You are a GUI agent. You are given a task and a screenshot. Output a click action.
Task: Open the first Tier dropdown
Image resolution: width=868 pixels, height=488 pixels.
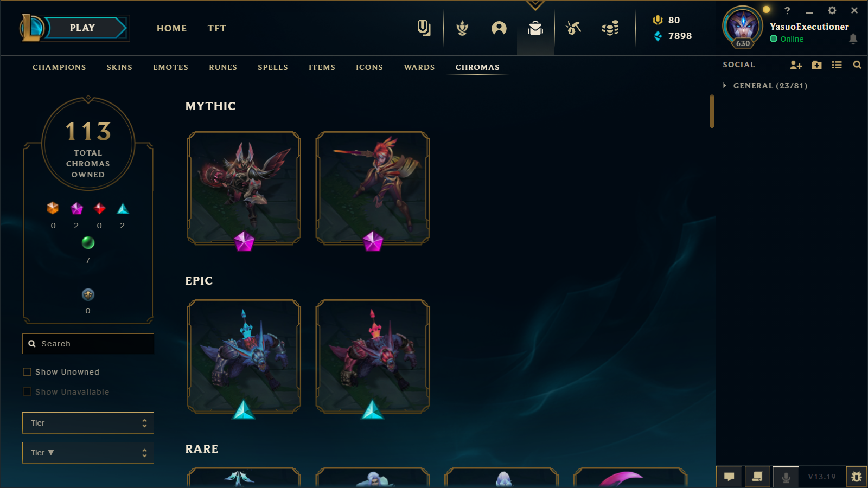click(x=88, y=423)
